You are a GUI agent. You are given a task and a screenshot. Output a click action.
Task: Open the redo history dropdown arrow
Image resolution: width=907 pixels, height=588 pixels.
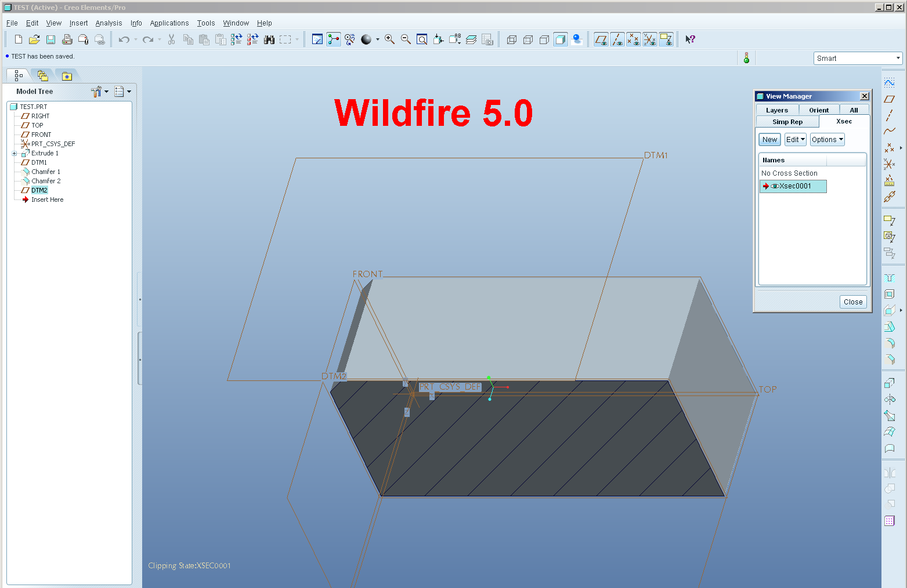[x=160, y=39]
